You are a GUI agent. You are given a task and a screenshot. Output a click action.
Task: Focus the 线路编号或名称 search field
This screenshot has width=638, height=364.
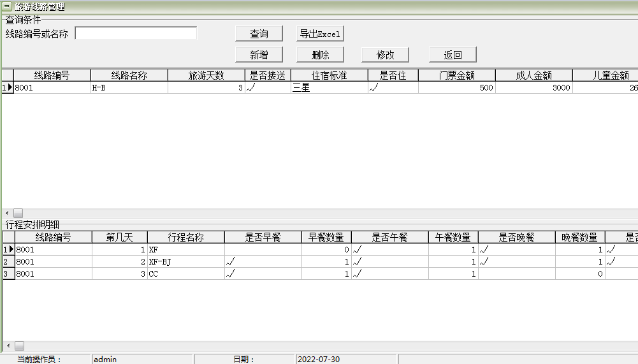[x=136, y=33]
